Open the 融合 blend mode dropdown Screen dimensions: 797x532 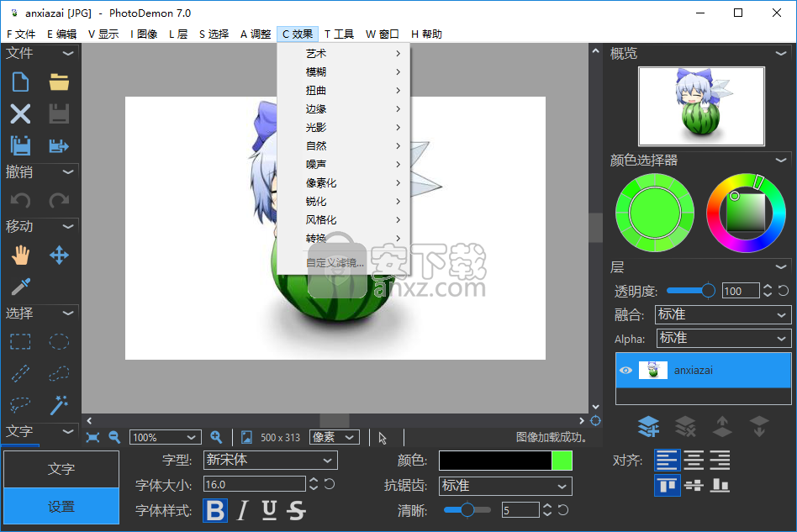tap(723, 314)
